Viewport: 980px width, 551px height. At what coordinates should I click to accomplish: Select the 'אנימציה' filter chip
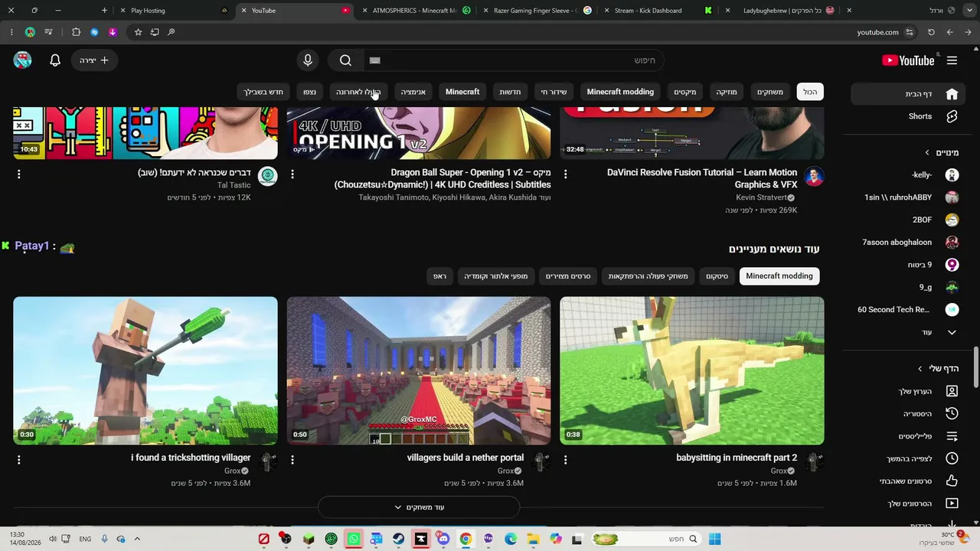413,92
